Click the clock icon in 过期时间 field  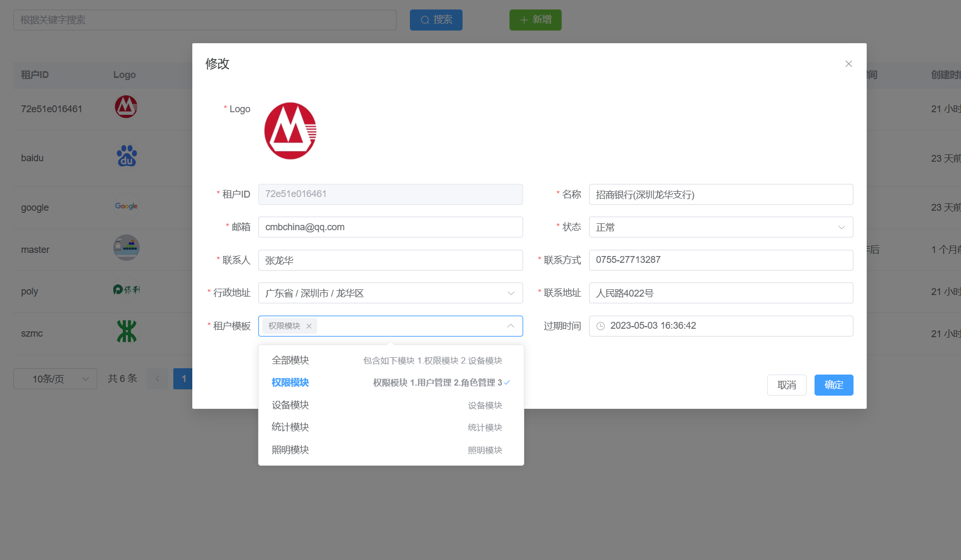click(x=600, y=326)
